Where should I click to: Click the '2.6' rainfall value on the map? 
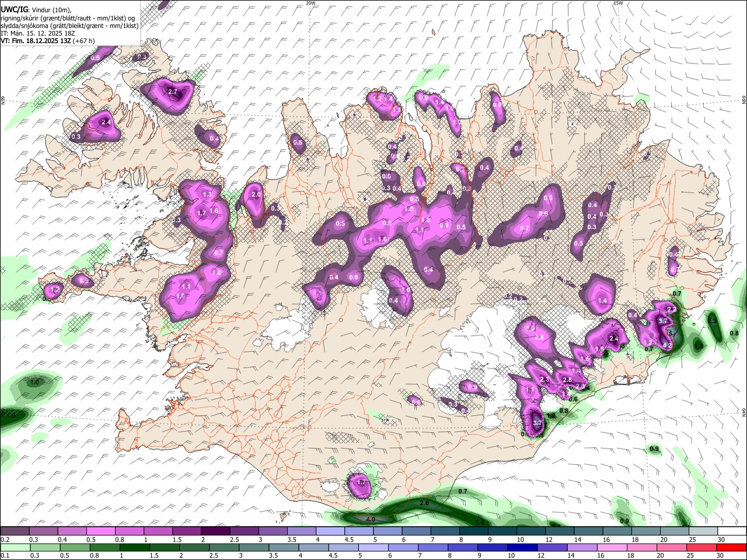(x=424, y=503)
